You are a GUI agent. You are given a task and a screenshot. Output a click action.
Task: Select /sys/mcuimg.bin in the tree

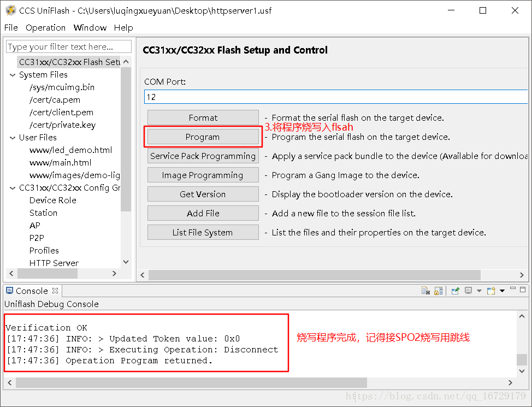[x=62, y=87]
